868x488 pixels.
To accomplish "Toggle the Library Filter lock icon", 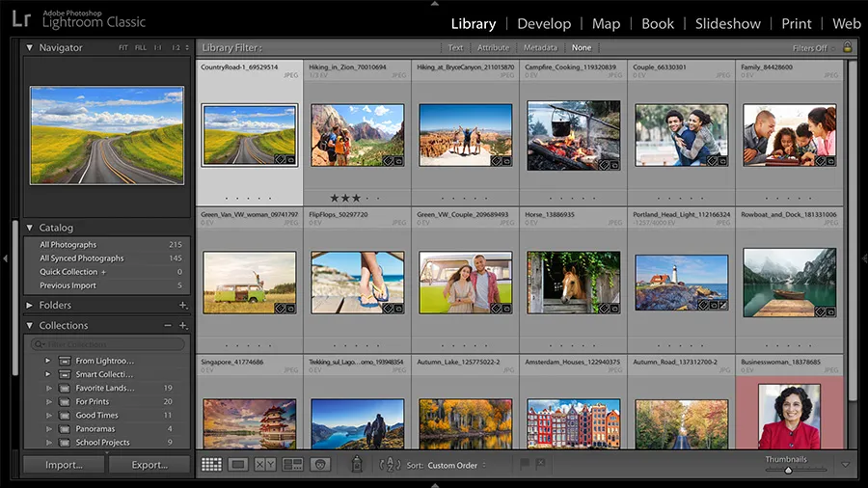I will tap(847, 48).
